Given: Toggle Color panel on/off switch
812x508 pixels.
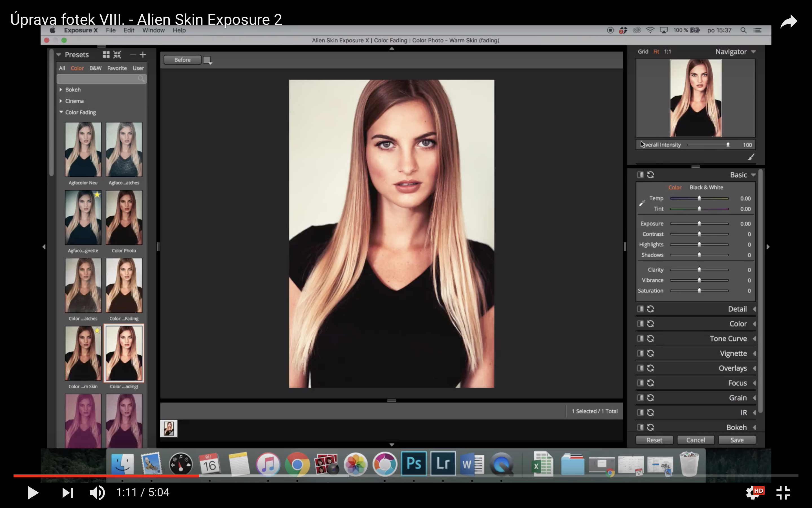Looking at the screenshot, I should point(640,323).
